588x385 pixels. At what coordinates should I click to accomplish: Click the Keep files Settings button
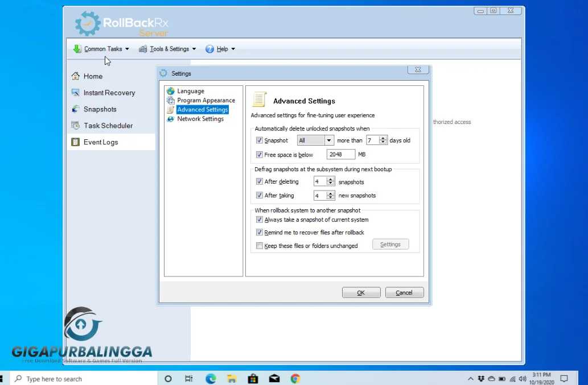(x=390, y=244)
